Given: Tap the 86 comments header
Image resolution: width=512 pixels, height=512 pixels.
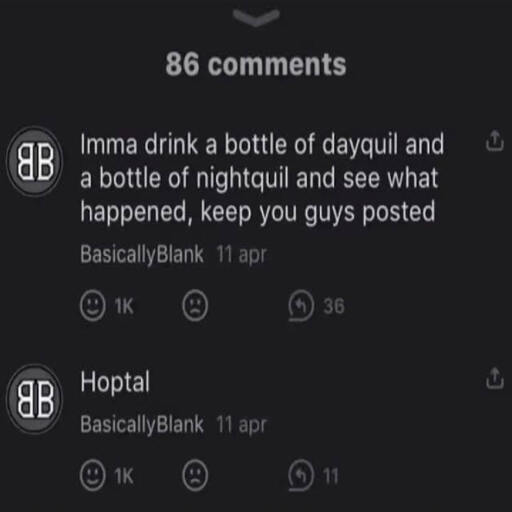Looking at the screenshot, I should pyautogui.click(x=256, y=64).
